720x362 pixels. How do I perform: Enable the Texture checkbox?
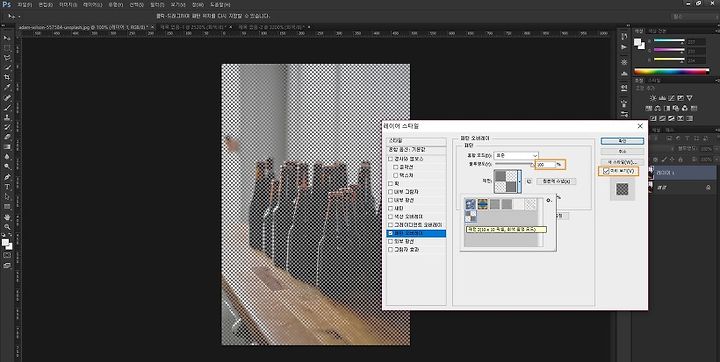pyautogui.click(x=396, y=175)
